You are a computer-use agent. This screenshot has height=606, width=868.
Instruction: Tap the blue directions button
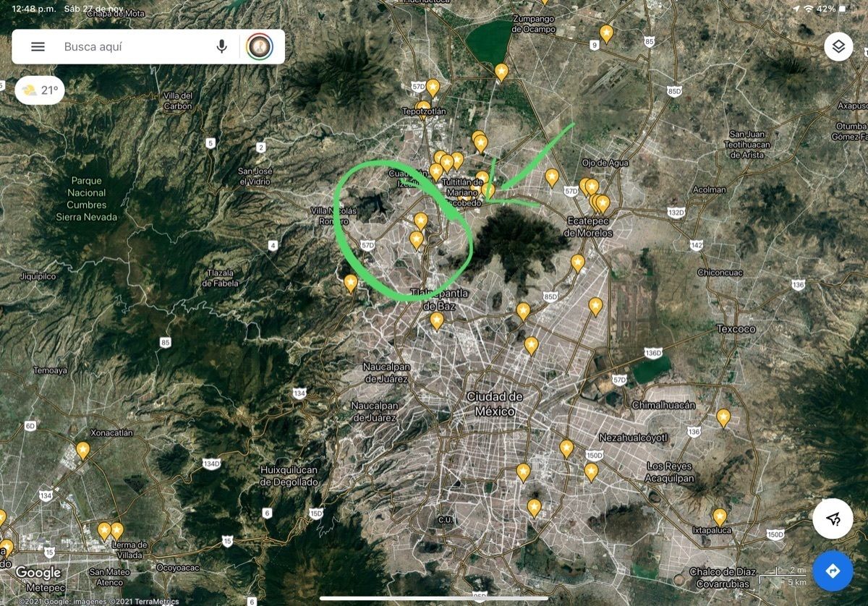point(833,571)
